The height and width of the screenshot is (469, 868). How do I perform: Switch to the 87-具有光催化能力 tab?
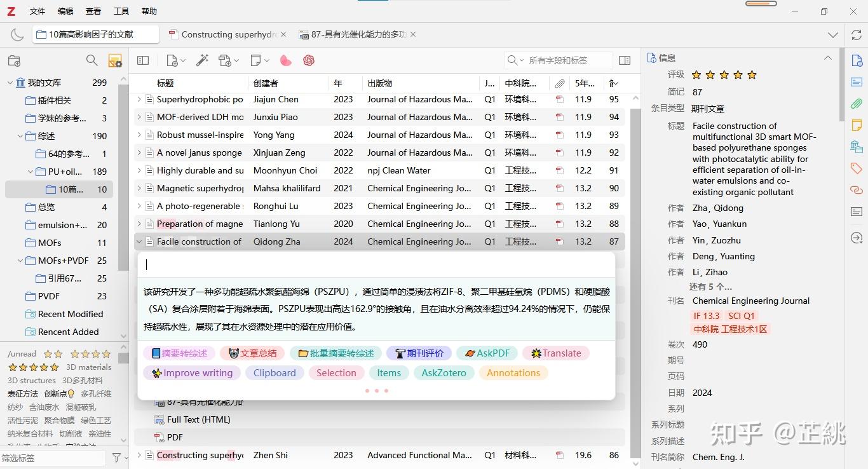(357, 35)
